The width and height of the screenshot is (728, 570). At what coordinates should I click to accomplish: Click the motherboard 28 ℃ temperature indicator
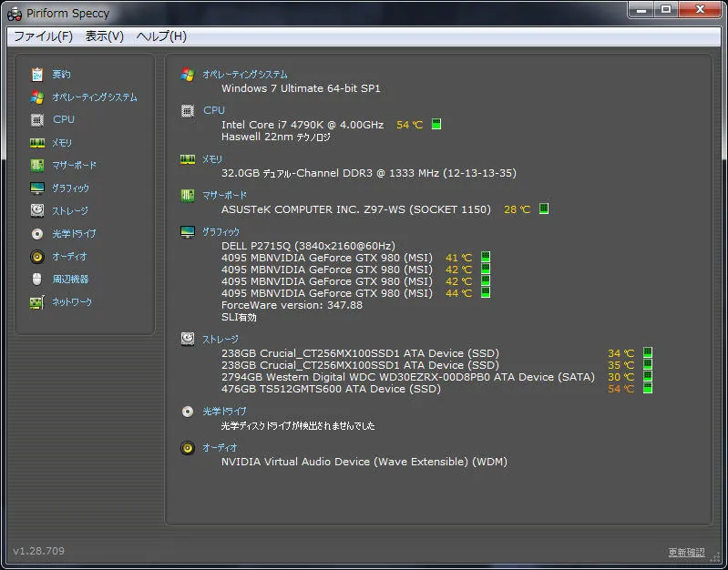tap(543, 209)
